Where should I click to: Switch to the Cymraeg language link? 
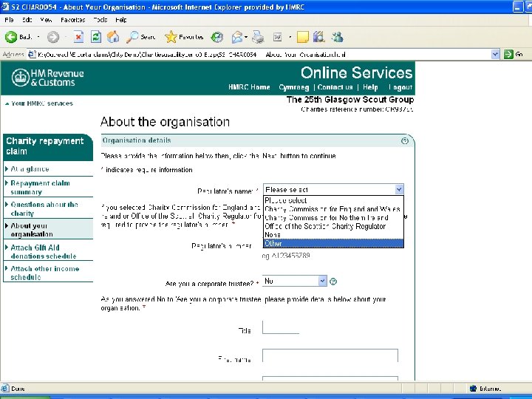(x=294, y=87)
